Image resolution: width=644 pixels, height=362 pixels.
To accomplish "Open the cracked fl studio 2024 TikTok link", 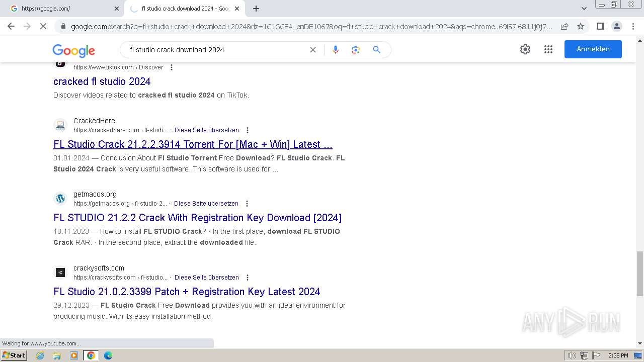I will [102, 81].
